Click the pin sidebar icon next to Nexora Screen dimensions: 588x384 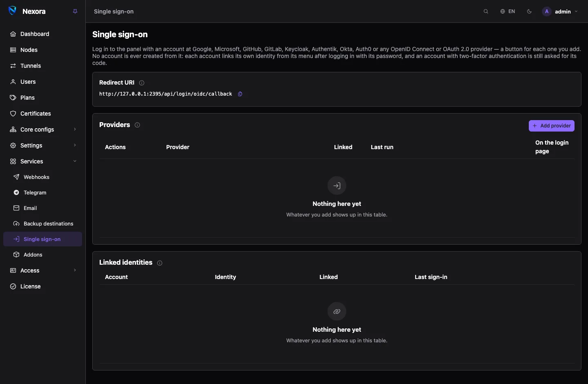point(75,11)
